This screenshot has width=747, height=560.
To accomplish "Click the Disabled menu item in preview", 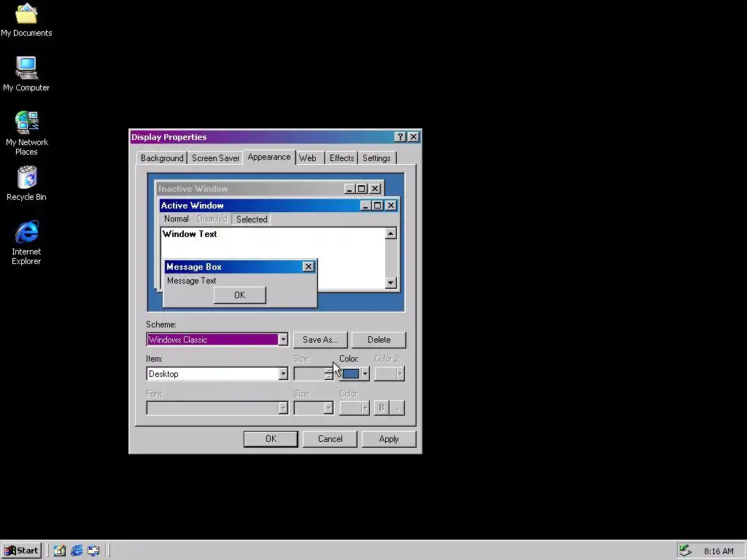I will click(x=212, y=219).
